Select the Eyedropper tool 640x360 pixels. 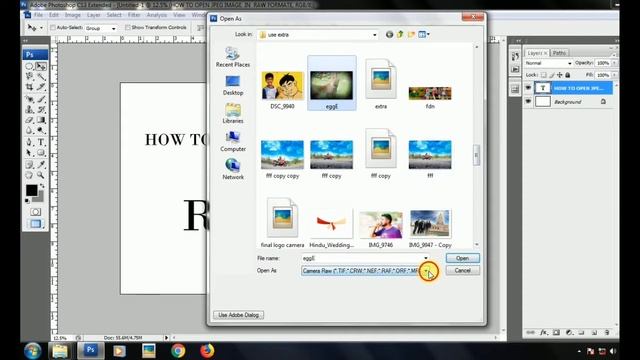41,165
